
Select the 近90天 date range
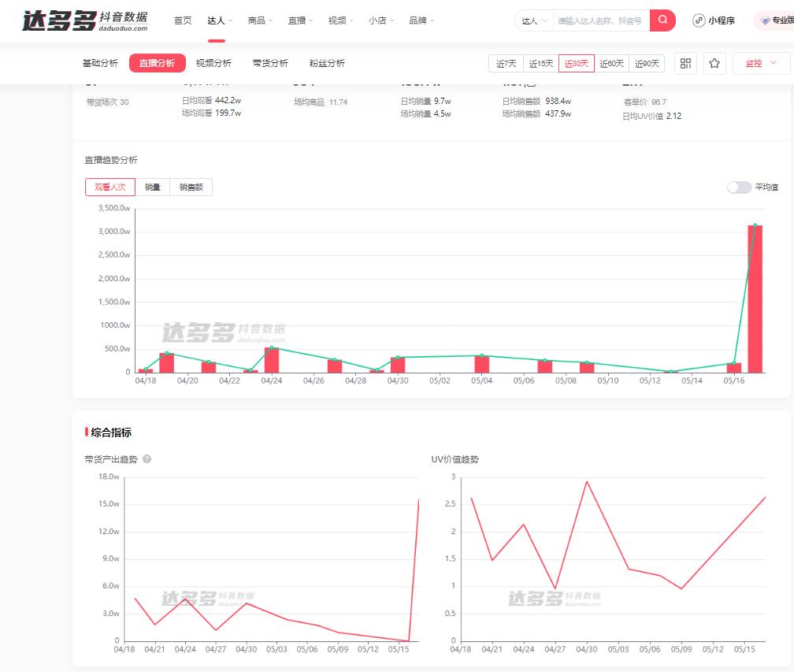pyautogui.click(x=647, y=63)
